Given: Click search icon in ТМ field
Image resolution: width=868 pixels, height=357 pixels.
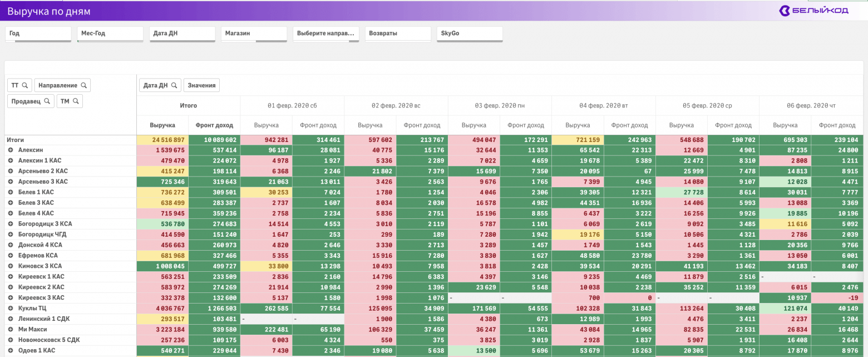Looking at the screenshot, I should pyautogui.click(x=76, y=101).
